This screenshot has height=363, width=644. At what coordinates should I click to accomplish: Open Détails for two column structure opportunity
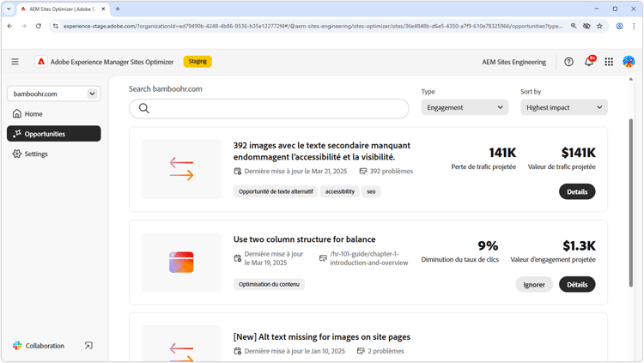click(x=577, y=285)
